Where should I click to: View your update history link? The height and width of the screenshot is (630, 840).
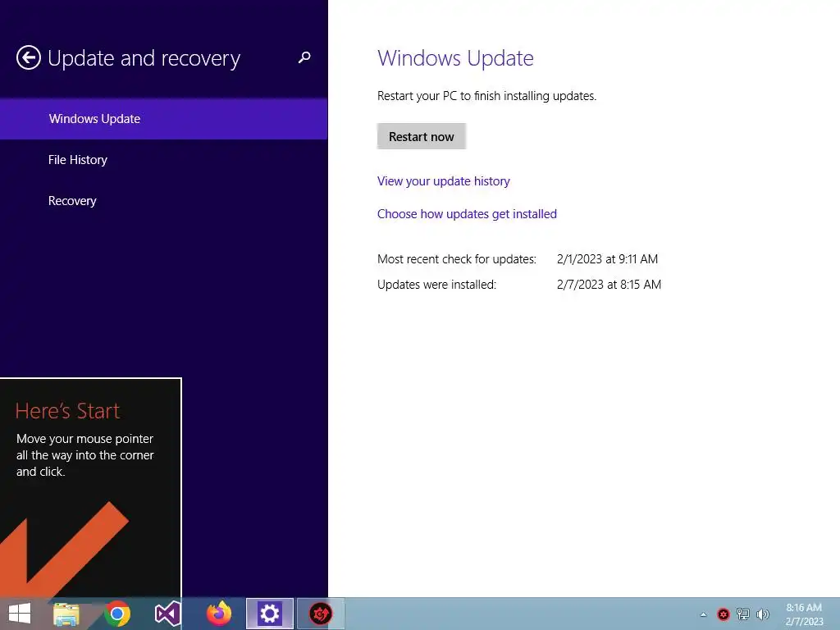point(443,181)
